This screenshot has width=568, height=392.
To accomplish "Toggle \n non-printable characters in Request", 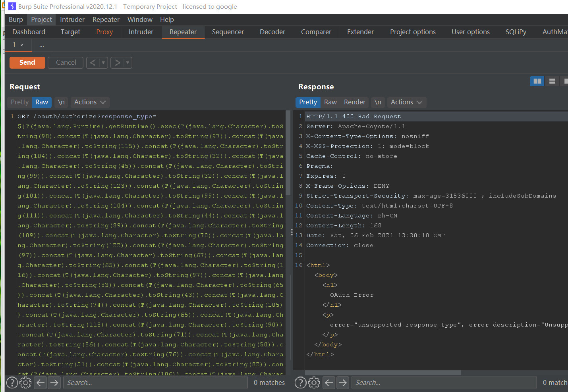I will point(61,102).
